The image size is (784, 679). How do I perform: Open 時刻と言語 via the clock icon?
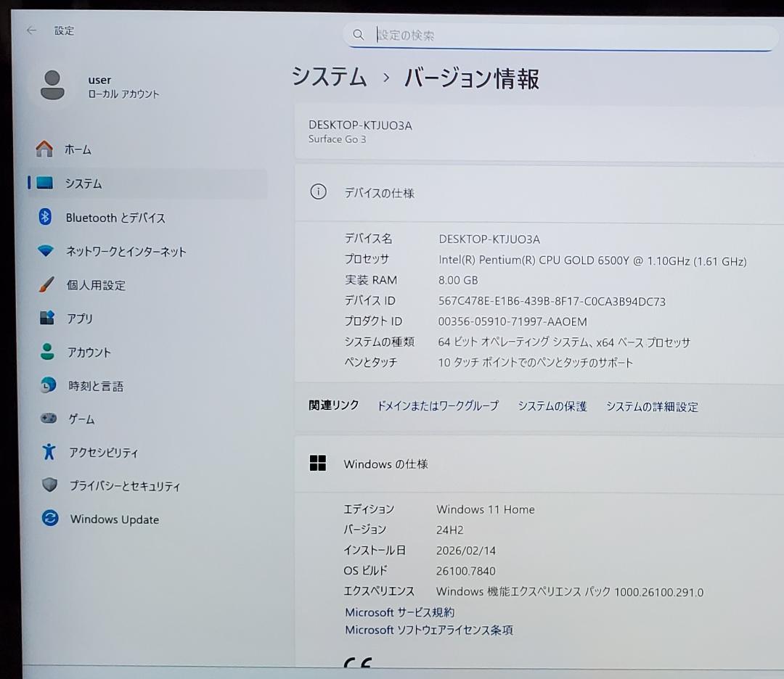(48, 385)
